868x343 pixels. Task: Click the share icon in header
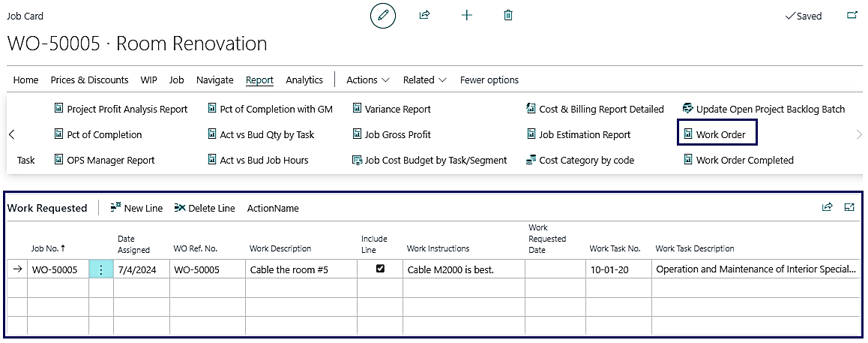click(x=424, y=15)
